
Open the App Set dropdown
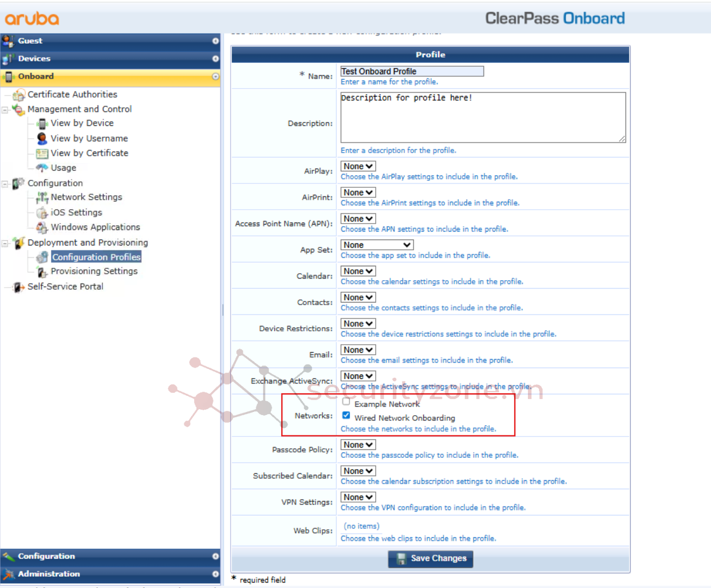click(x=377, y=245)
